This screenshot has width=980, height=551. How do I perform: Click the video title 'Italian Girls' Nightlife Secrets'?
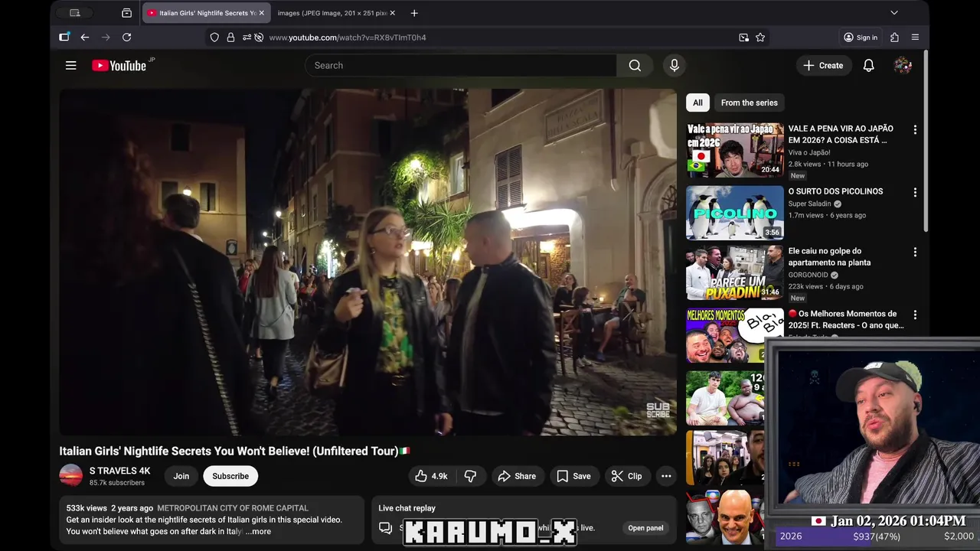[x=235, y=452]
